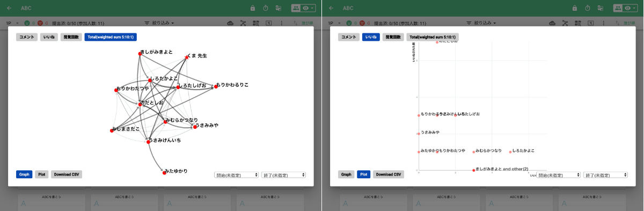This screenshot has height=211, width=644.
Task: Open the 絞り込み filter dropdown in Graph view window
Action: click(x=160, y=23)
